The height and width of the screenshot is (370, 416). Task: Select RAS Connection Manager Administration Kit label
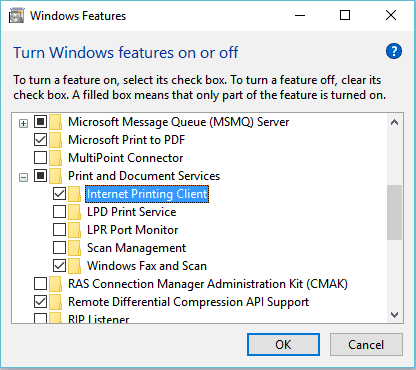[208, 284]
